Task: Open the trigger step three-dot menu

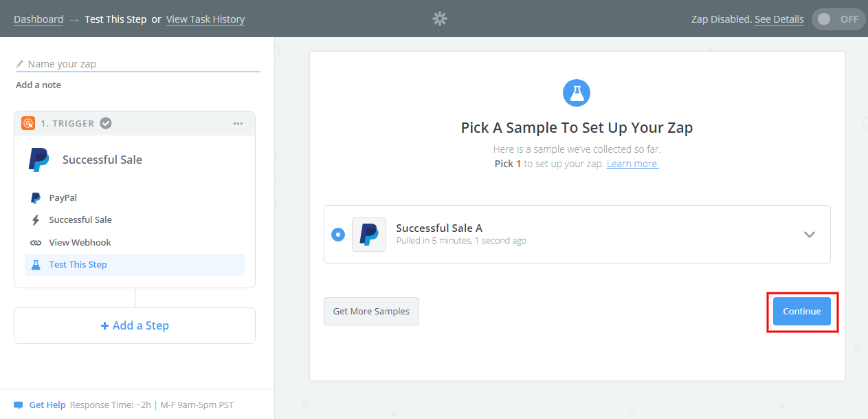Action: (x=238, y=123)
